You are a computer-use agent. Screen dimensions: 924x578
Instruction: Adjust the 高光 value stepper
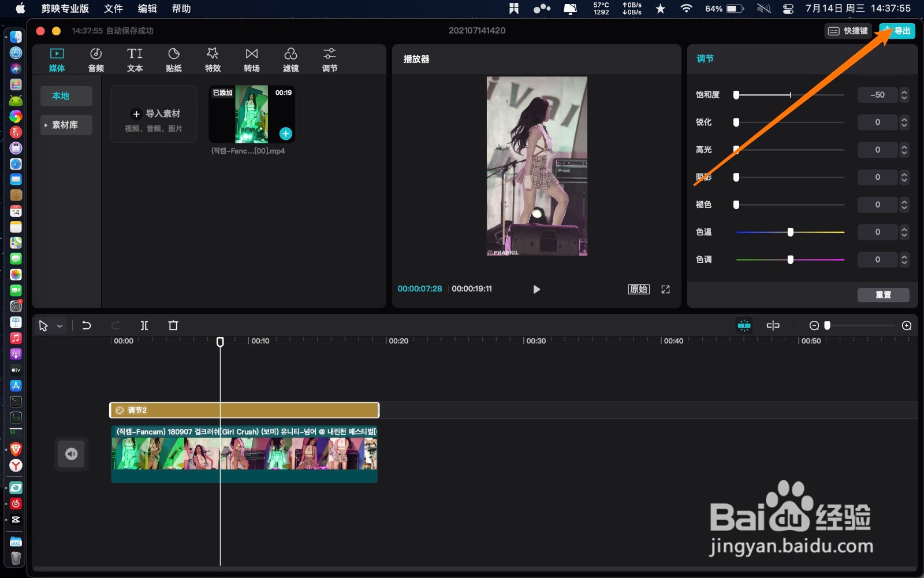point(904,150)
